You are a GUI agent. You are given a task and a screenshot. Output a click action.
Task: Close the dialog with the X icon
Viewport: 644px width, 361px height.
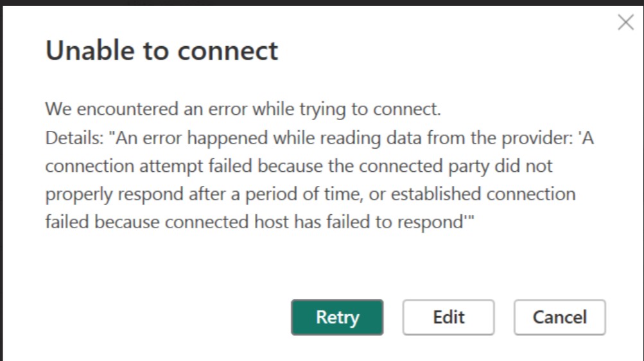coord(625,24)
